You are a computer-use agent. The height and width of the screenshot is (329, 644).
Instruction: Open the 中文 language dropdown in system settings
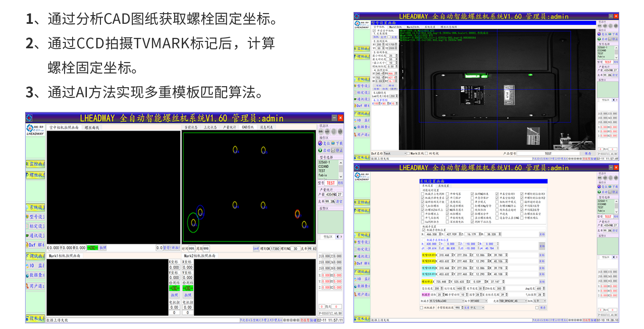[x=477, y=308]
